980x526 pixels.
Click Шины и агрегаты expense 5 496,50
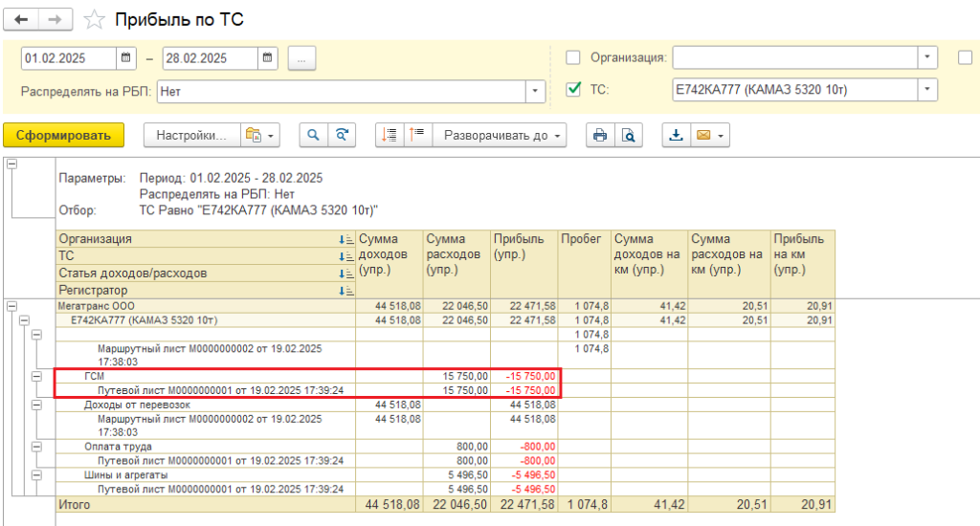coord(468,474)
